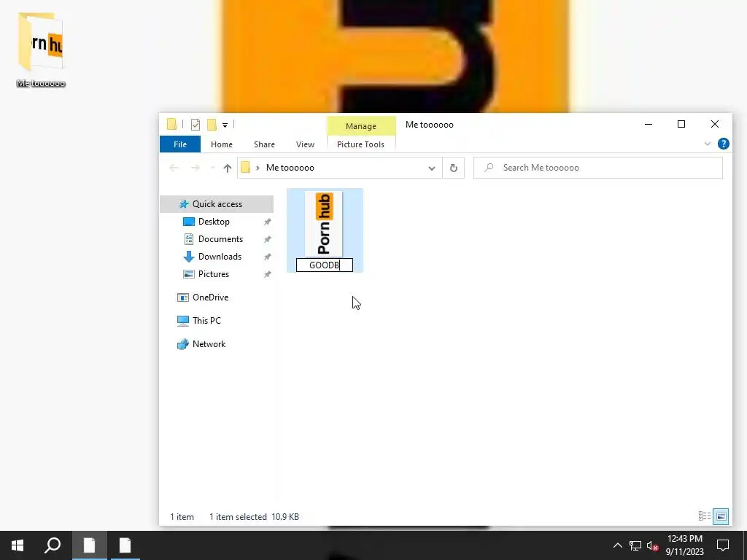Open the File menu tab
The image size is (747, 560).
[x=180, y=144]
